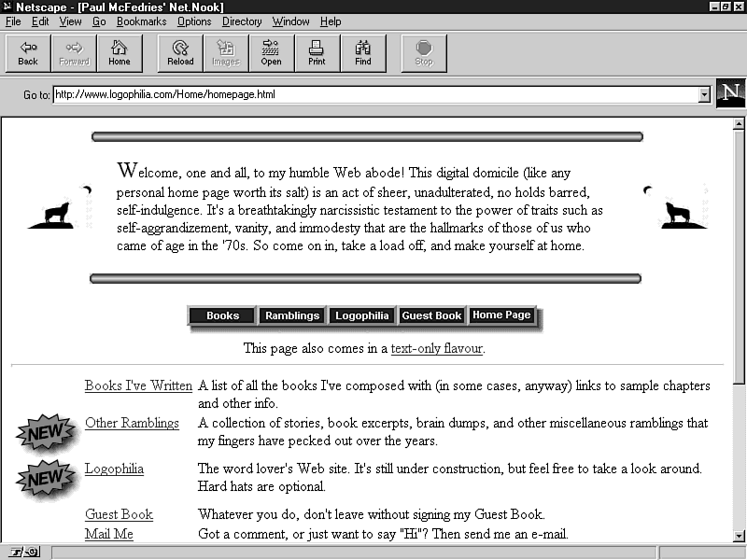Viewport: 747px width, 560px height.
Task: Click the Images toolbar button
Action: pyautogui.click(x=226, y=53)
